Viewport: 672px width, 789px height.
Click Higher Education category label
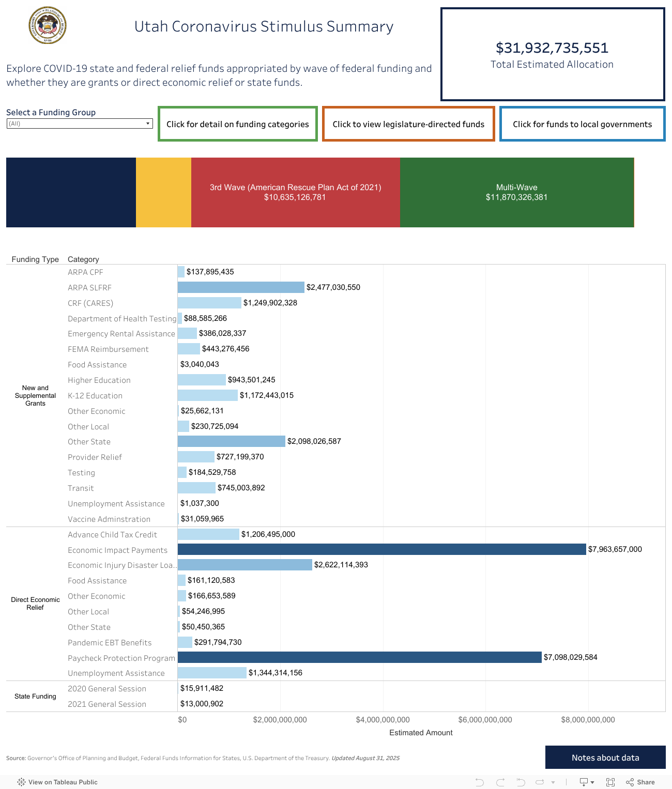coord(99,380)
